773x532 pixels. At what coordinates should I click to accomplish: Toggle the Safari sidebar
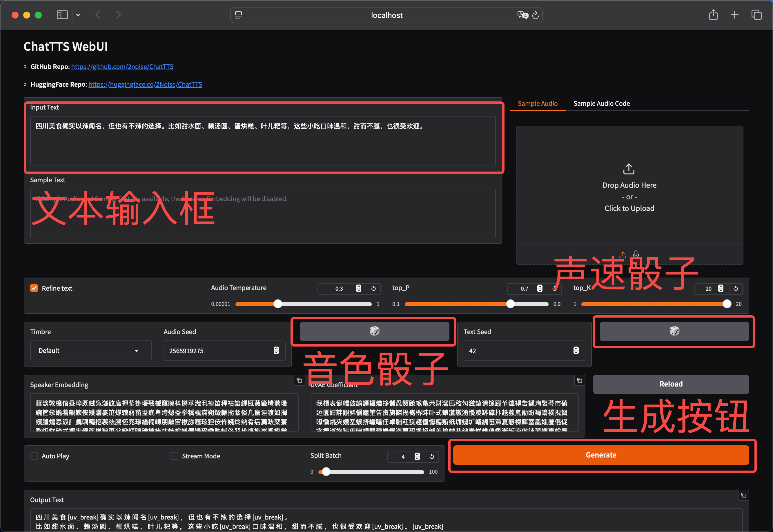pos(62,15)
